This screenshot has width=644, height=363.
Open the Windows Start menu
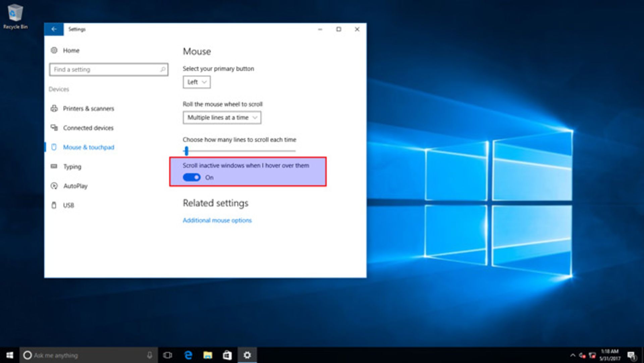tap(10, 355)
